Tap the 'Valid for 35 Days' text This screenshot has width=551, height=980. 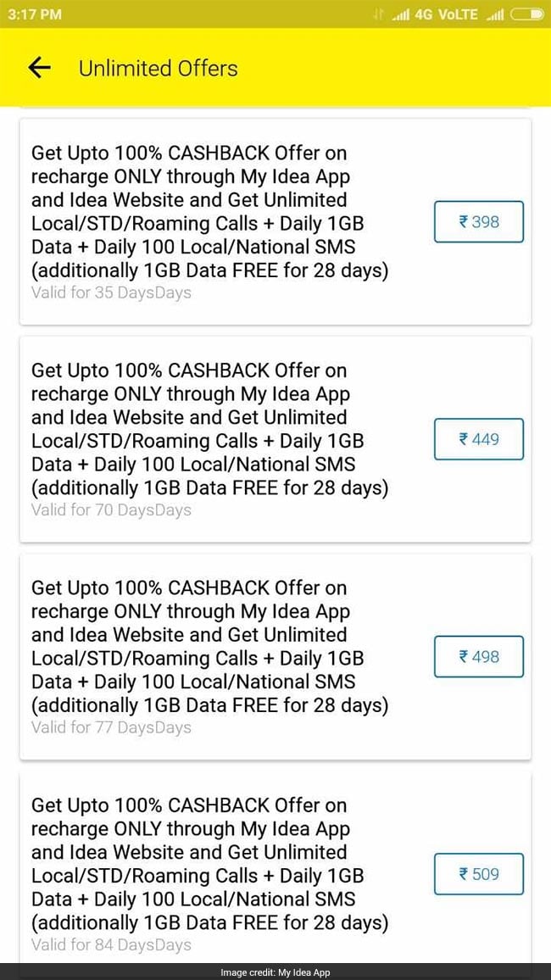pyautogui.click(x=111, y=292)
